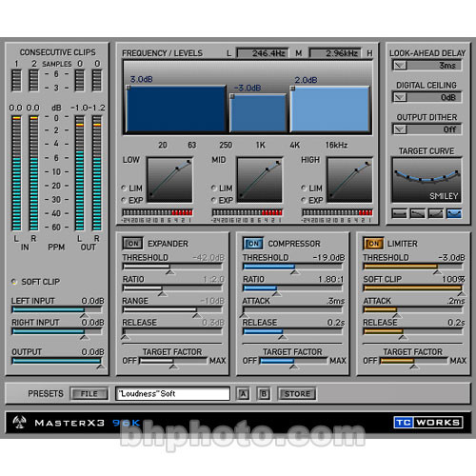Click the Expander Ratio slider

coord(172,288)
